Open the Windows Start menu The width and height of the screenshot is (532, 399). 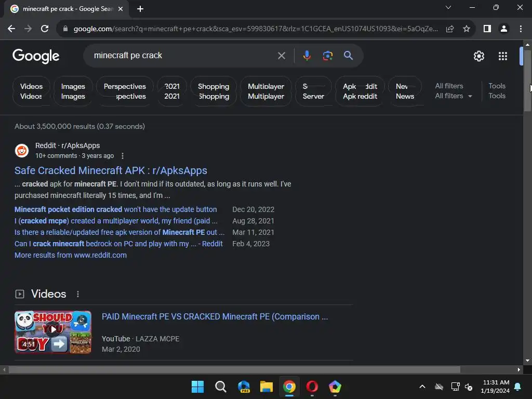point(197,387)
